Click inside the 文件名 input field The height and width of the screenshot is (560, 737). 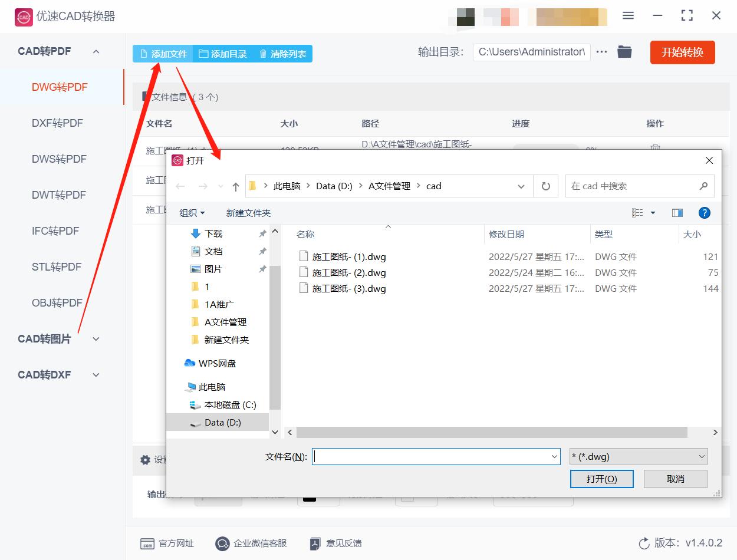[x=436, y=456]
